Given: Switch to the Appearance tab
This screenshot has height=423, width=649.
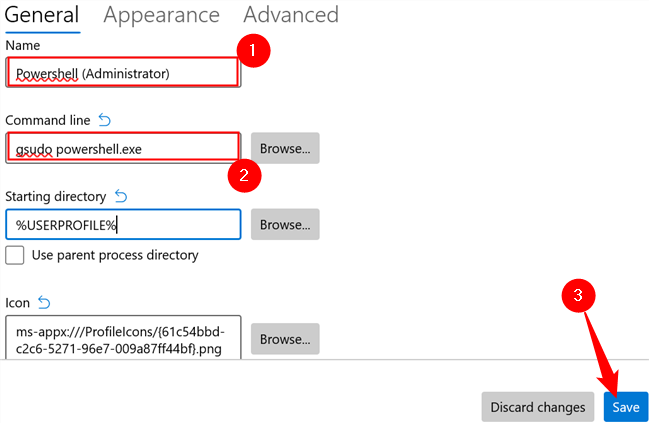Looking at the screenshot, I should click(x=161, y=15).
